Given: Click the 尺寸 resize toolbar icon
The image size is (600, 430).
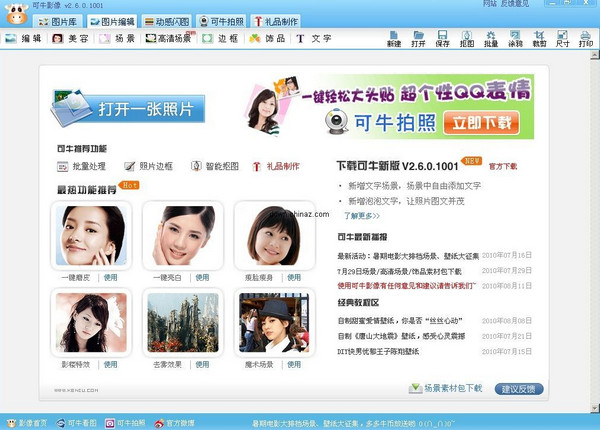Looking at the screenshot, I should 562,39.
